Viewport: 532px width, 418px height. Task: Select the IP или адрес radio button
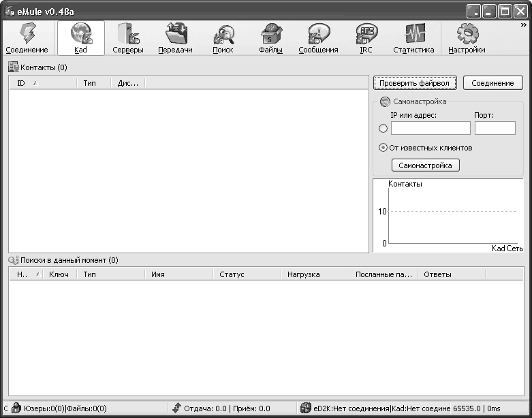click(x=383, y=129)
